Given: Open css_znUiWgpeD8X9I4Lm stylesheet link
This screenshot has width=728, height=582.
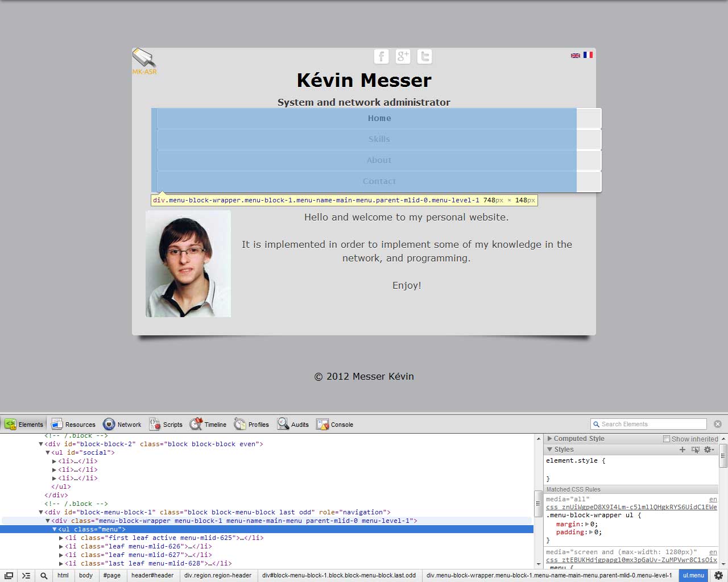Looking at the screenshot, I should (631, 507).
